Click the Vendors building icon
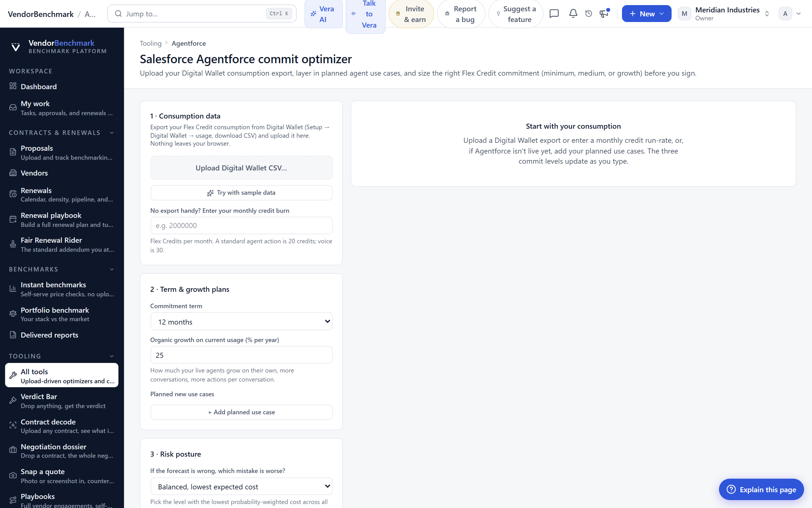Viewport: 812px width, 508px height. [x=13, y=173]
